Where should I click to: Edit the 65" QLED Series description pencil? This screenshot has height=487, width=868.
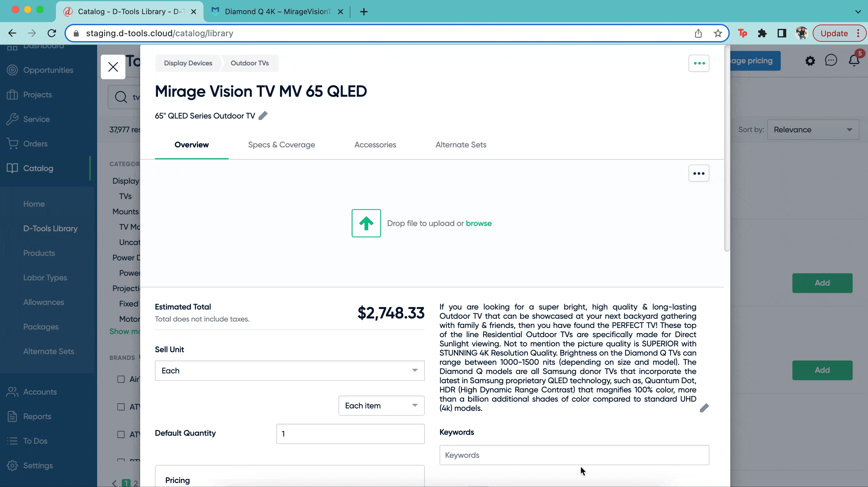tap(263, 115)
